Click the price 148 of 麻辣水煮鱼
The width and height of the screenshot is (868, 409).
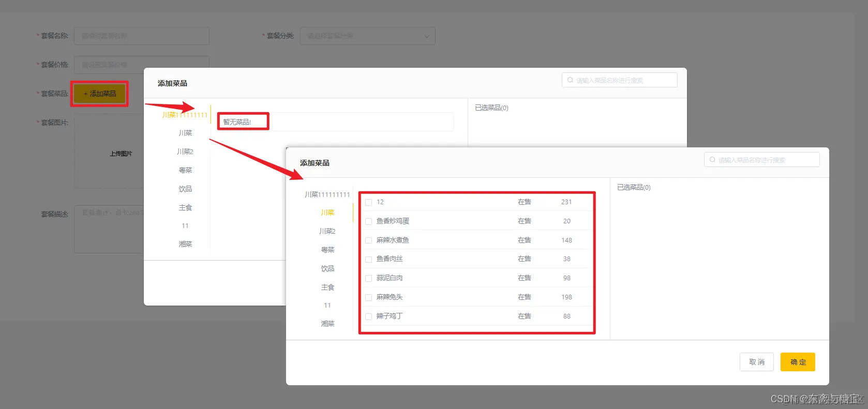click(566, 240)
